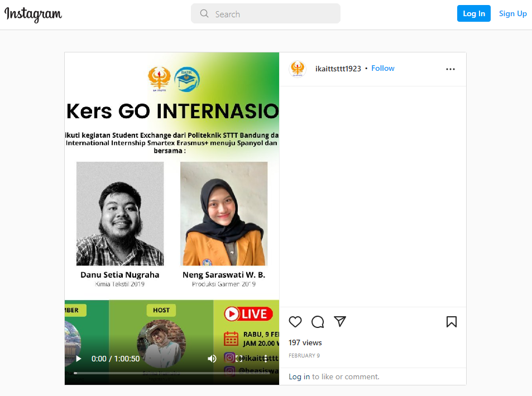Image resolution: width=532 pixels, height=396 pixels.
Task: Open comments with speech bubble icon
Action: click(318, 321)
